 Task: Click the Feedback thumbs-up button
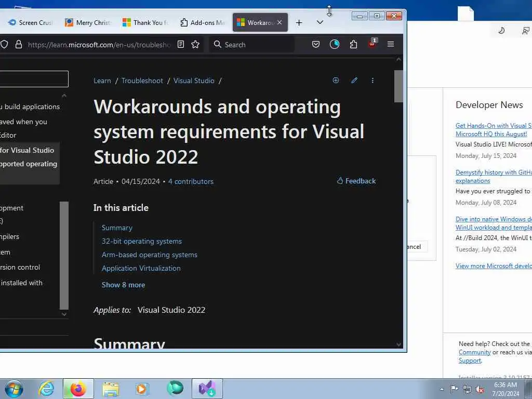[x=356, y=181]
